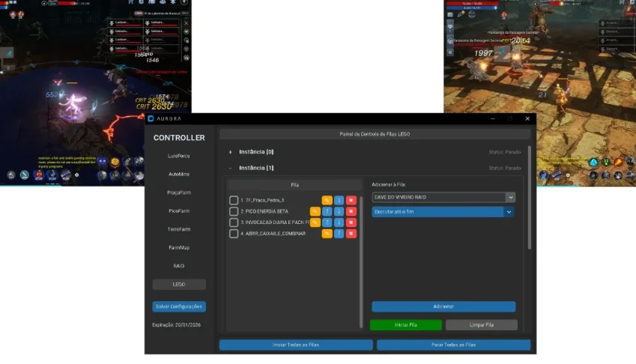Expand Instância [0] section
This screenshot has width=636, height=364.
click(x=231, y=152)
